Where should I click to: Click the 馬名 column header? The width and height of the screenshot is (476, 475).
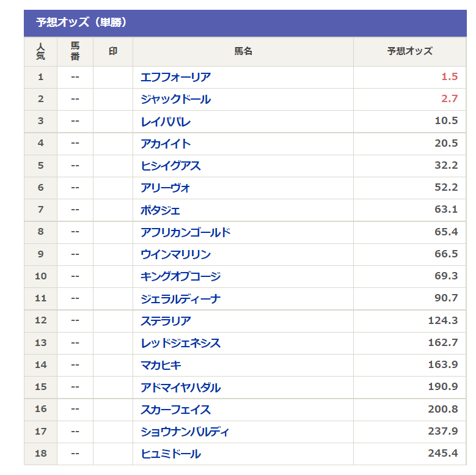click(243, 51)
